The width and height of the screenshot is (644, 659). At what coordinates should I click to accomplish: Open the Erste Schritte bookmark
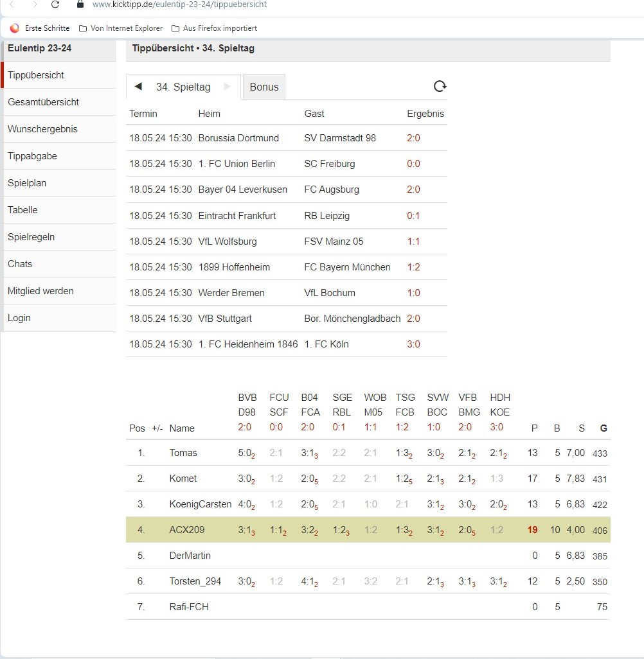[x=40, y=28]
